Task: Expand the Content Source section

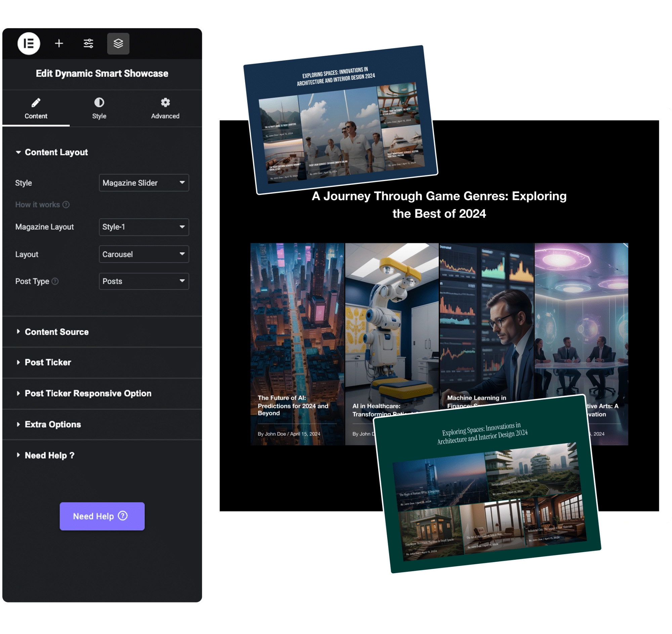Action: [56, 332]
